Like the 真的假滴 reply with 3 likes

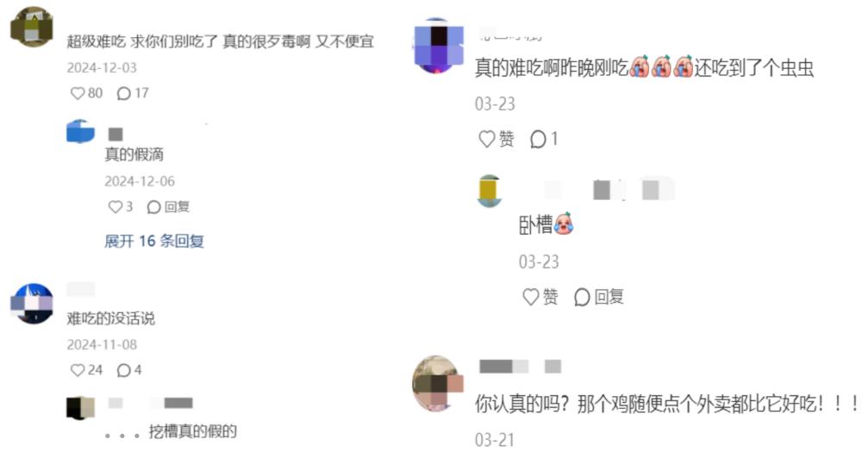(x=120, y=207)
